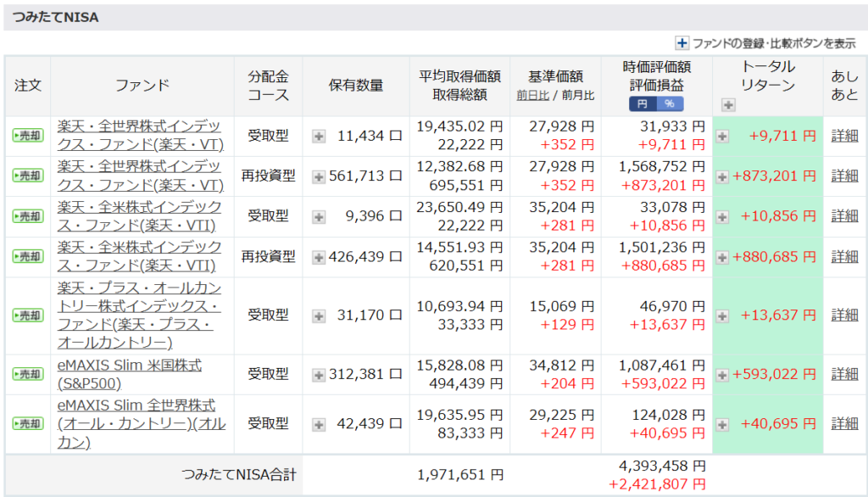Open 楽天・VT fund link in 受取型 row
Image resolution: width=868 pixels, height=497 pixels.
[141, 135]
